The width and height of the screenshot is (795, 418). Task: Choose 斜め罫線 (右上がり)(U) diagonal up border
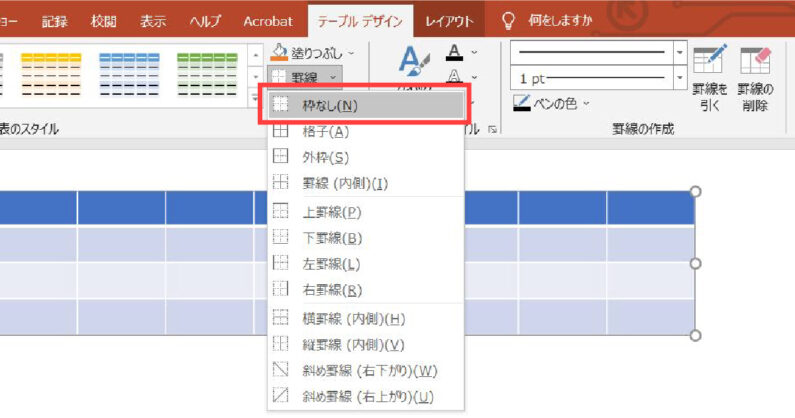click(366, 396)
